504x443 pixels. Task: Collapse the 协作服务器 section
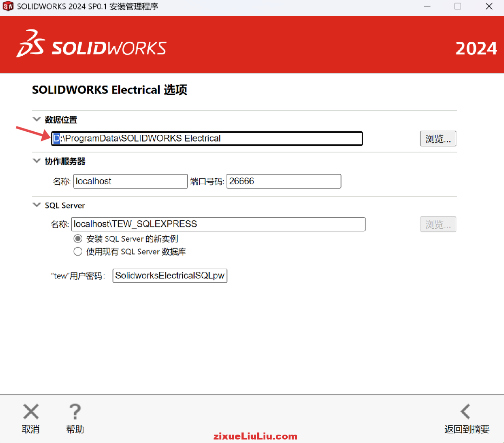[x=36, y=161]
